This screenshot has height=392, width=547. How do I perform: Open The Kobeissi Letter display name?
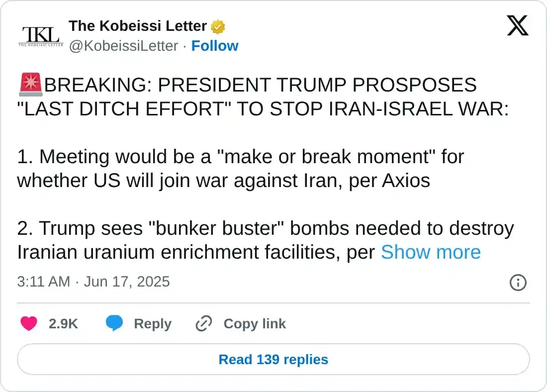[138, 26]
